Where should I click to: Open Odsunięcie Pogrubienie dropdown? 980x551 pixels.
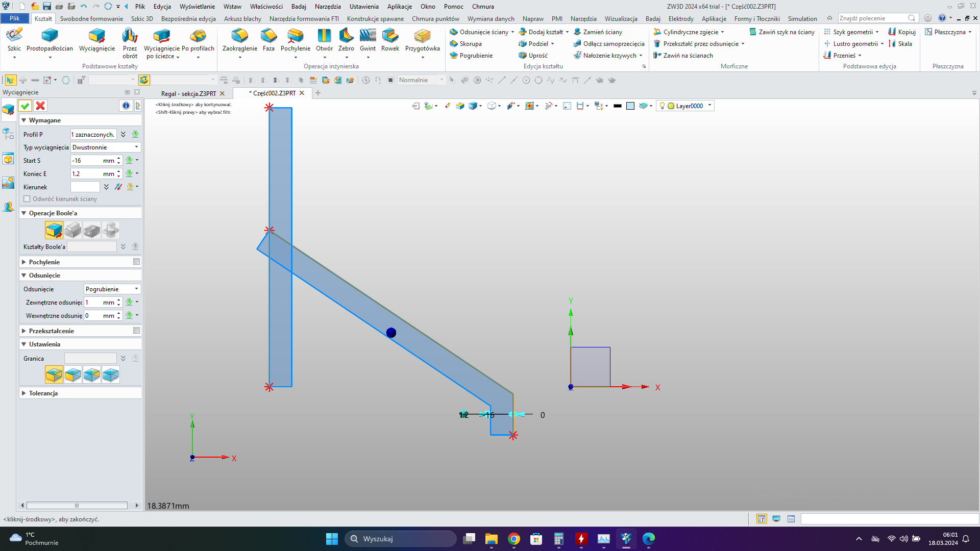click(112, 289)
